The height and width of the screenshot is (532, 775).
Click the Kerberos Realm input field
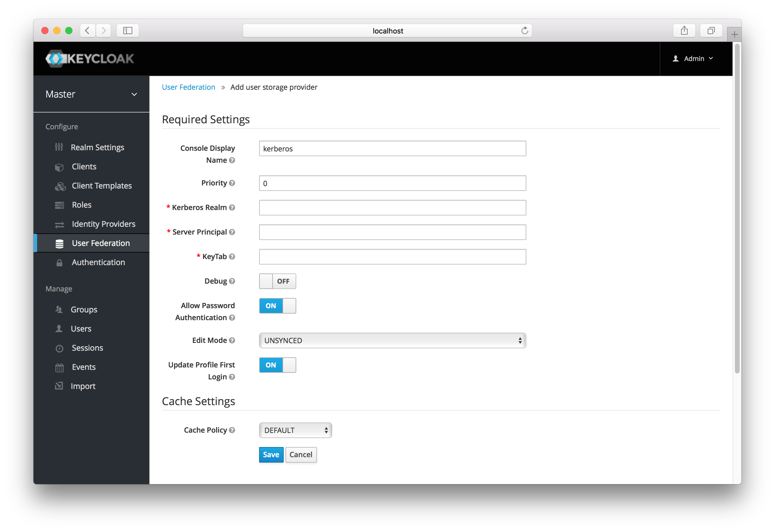point(392,207)
